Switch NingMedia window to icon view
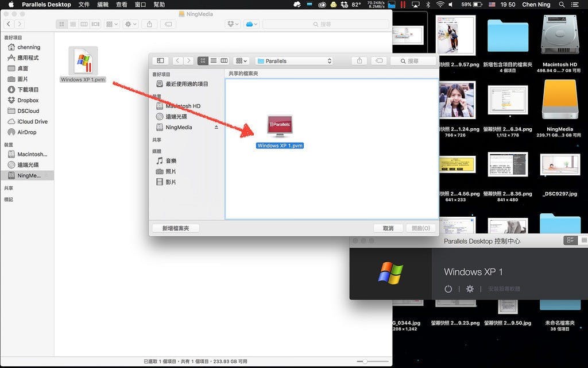 coord(62,24)
